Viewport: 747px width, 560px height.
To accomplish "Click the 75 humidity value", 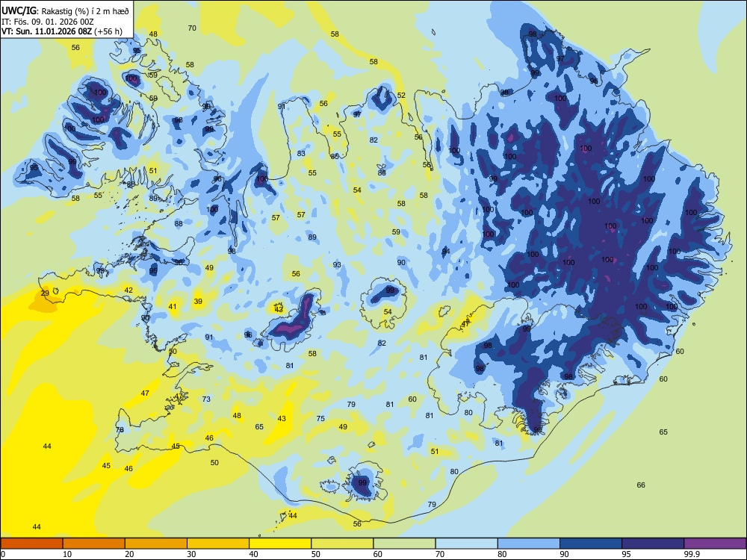I will 320,419.
